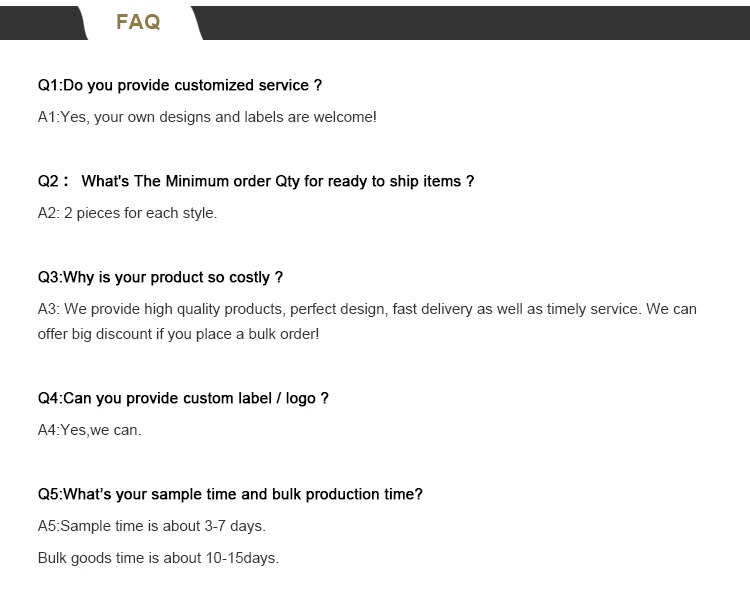Click the A3 line mentioning high quality products
Screen dimensions: 750x591
(x=367, y=309)
